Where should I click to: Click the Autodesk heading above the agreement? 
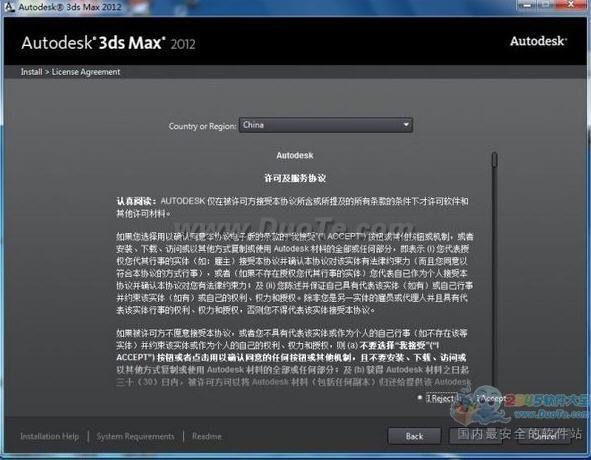tap(295, 155)
